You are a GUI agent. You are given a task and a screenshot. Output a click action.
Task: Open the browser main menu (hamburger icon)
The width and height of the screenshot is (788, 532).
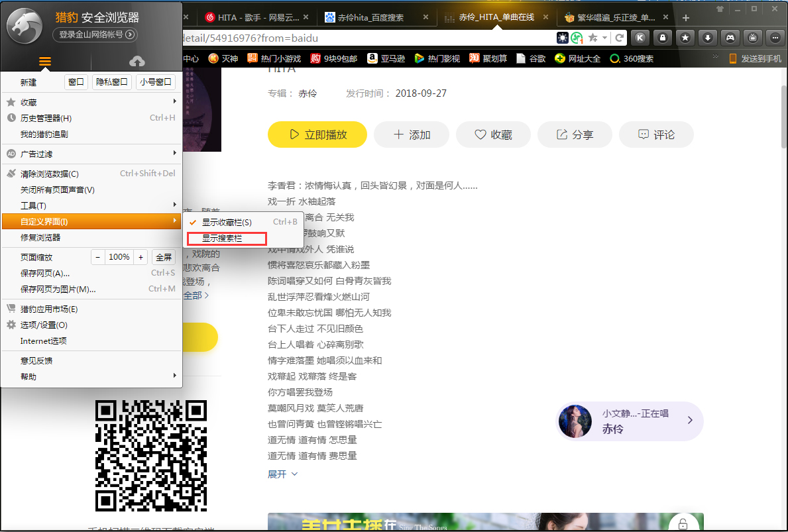[44, 60]
